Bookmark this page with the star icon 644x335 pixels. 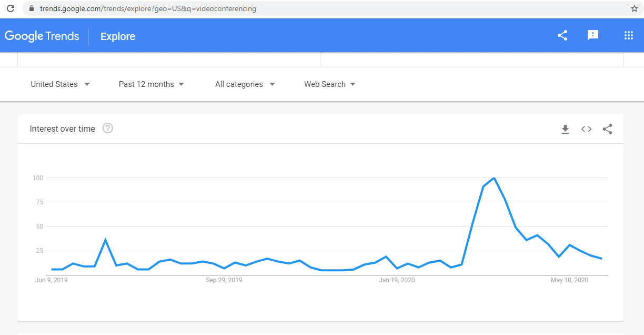tap(634, 8)
